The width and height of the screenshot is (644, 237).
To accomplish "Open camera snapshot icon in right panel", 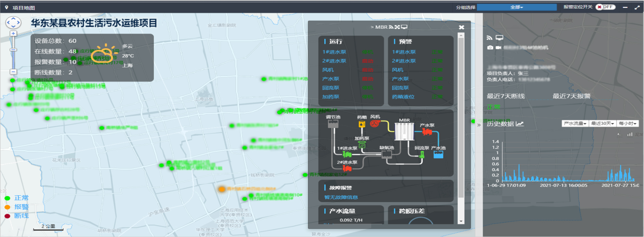I will point(490,48).
